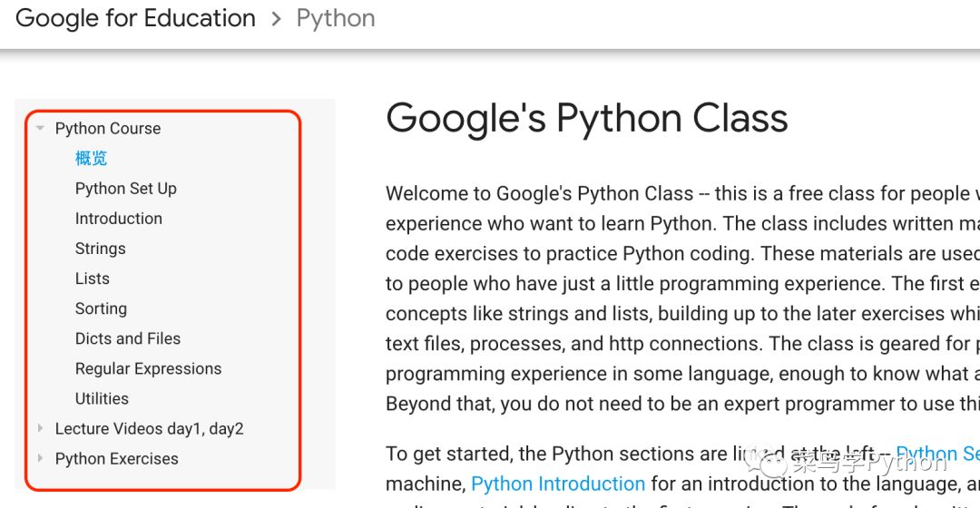Click the Python Exercises section label
The image size is (980, 508).
click(116, 459)
